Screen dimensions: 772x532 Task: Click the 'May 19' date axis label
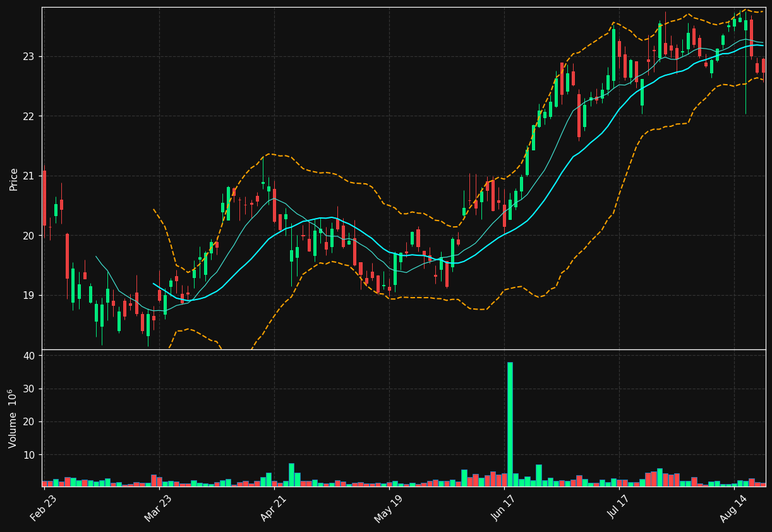click(389, 507)
